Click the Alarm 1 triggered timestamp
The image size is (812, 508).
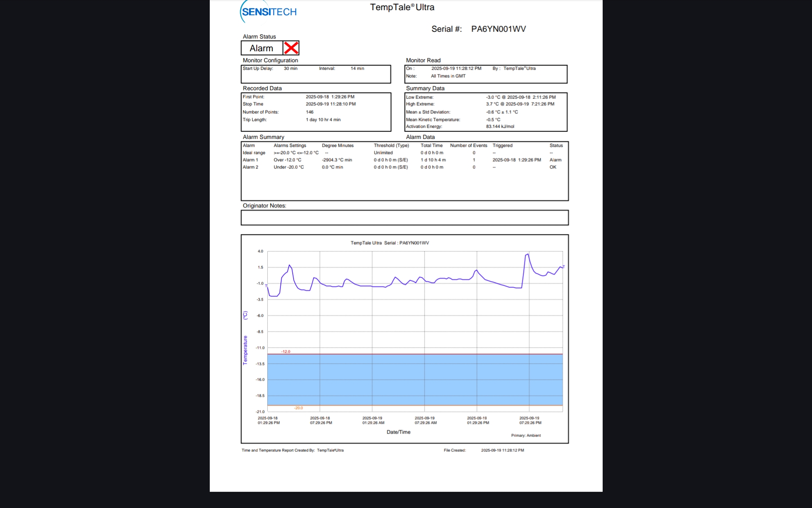pyautogui.click(x=516, y=160)
